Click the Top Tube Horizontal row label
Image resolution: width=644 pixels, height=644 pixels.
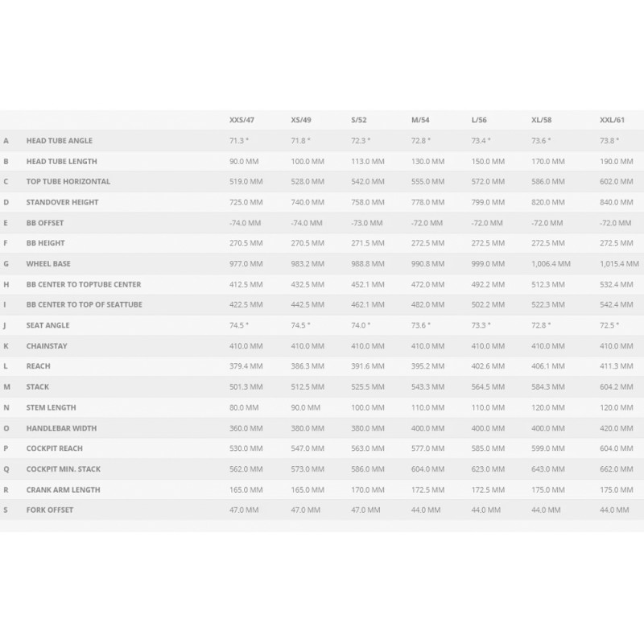coord(68,182)
